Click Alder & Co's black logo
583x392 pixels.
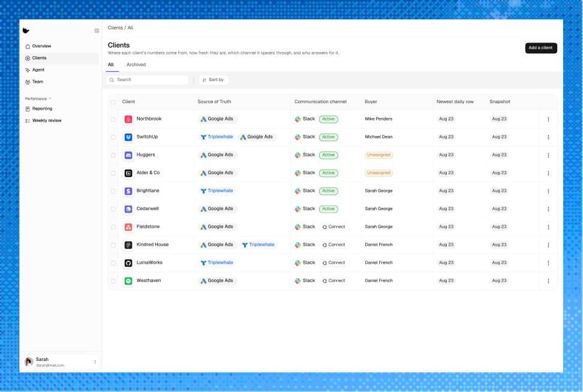tap(128, 173)
